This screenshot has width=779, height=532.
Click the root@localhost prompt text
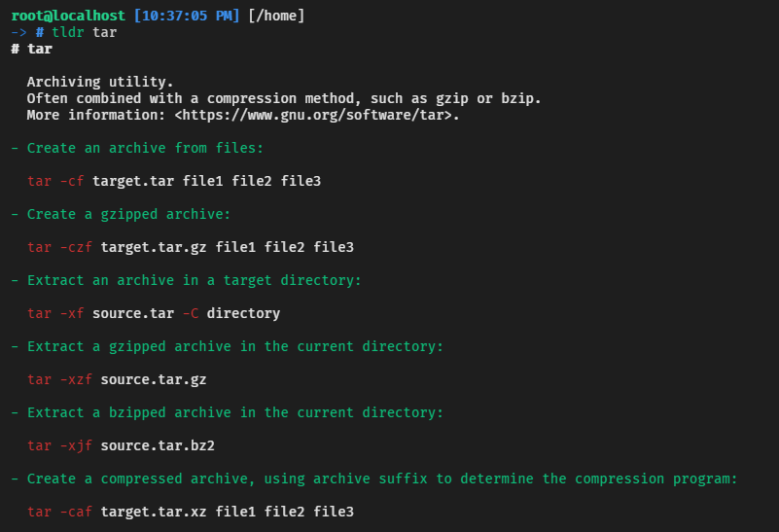[69, 16]
